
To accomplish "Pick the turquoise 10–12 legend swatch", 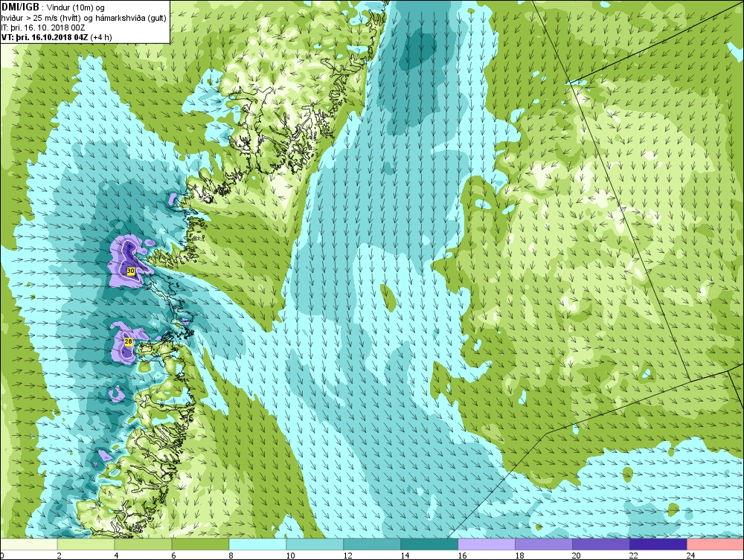I will pyautogui.click(x=315, y=544).
